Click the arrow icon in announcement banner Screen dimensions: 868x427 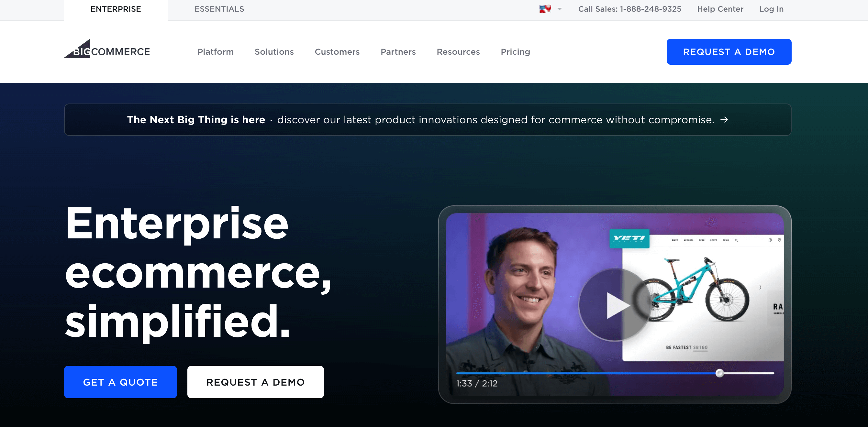tap(724, 120)
